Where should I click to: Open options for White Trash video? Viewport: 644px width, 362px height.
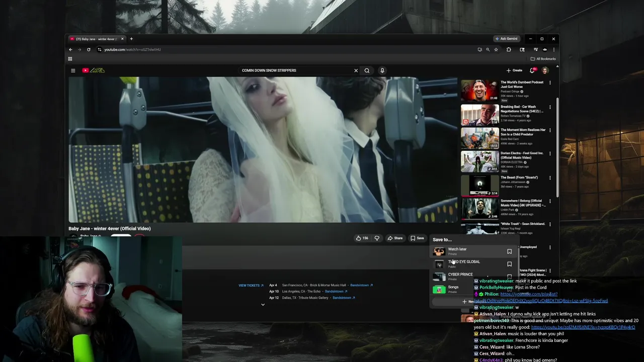550,224
